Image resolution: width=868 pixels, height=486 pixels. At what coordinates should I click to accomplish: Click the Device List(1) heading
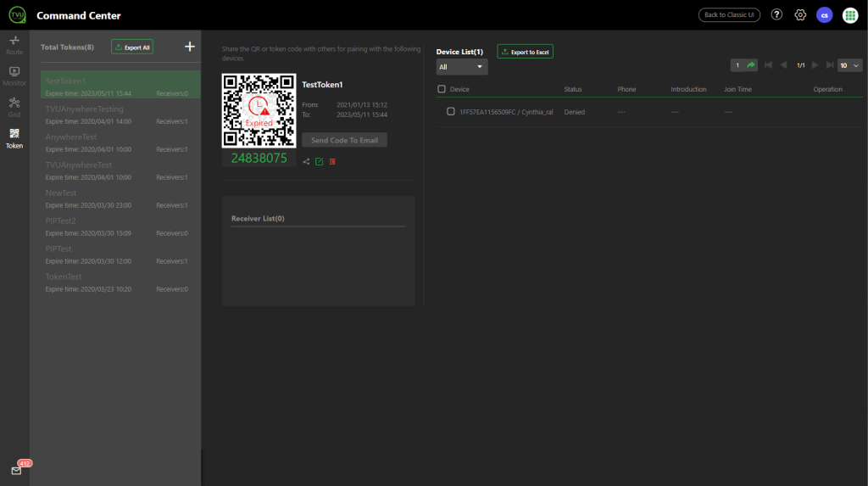[459, 52]
